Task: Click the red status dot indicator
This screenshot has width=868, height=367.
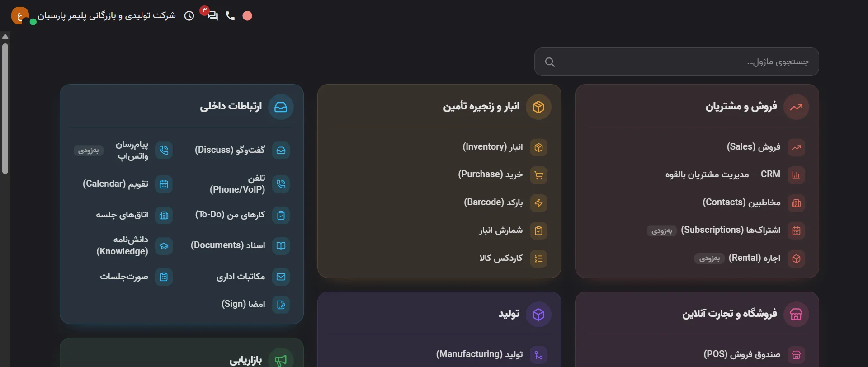Action: click(x=247, y=16)
